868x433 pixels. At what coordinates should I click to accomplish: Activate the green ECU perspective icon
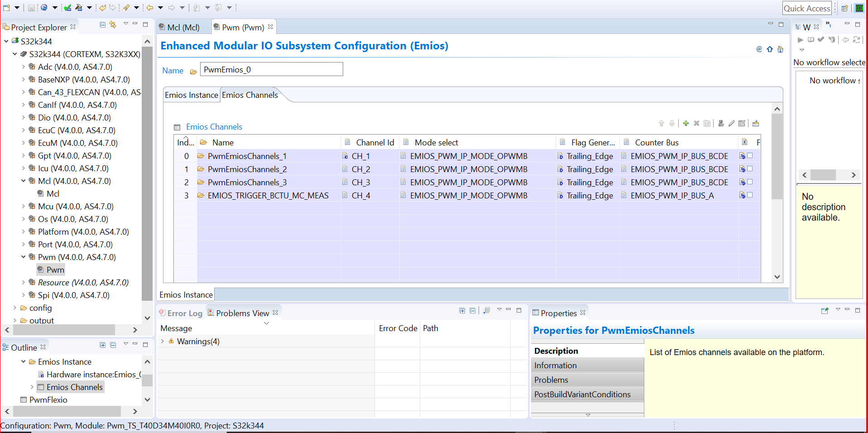859,8
